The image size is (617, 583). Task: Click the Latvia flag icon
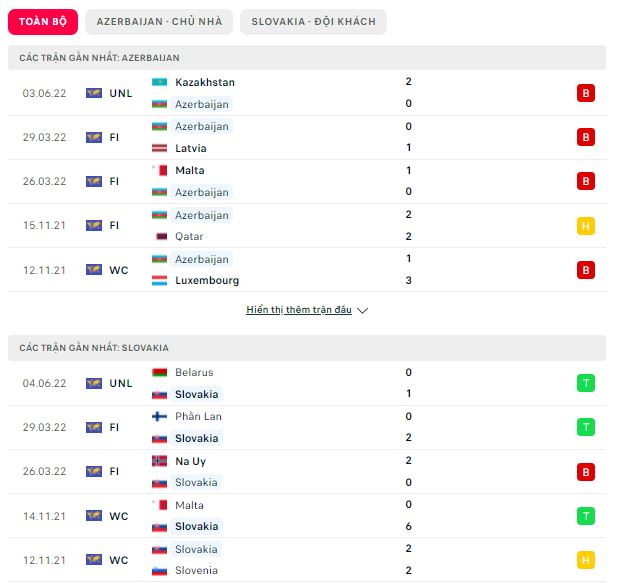(x=159, y=148)
